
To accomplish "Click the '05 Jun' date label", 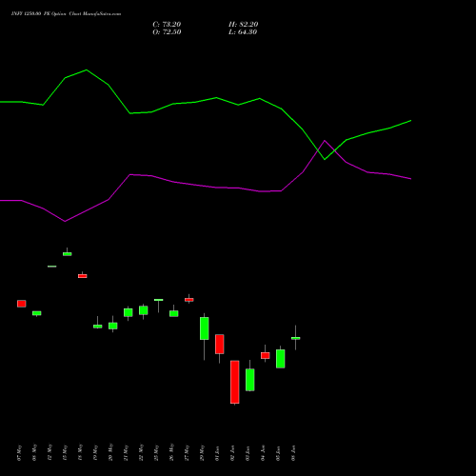I will [278, 453].
